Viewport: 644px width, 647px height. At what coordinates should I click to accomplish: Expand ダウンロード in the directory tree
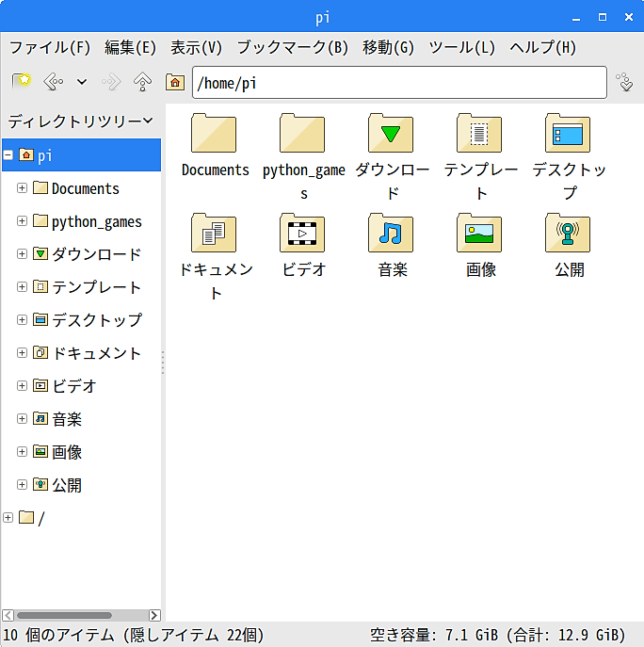tap(22, 253)
